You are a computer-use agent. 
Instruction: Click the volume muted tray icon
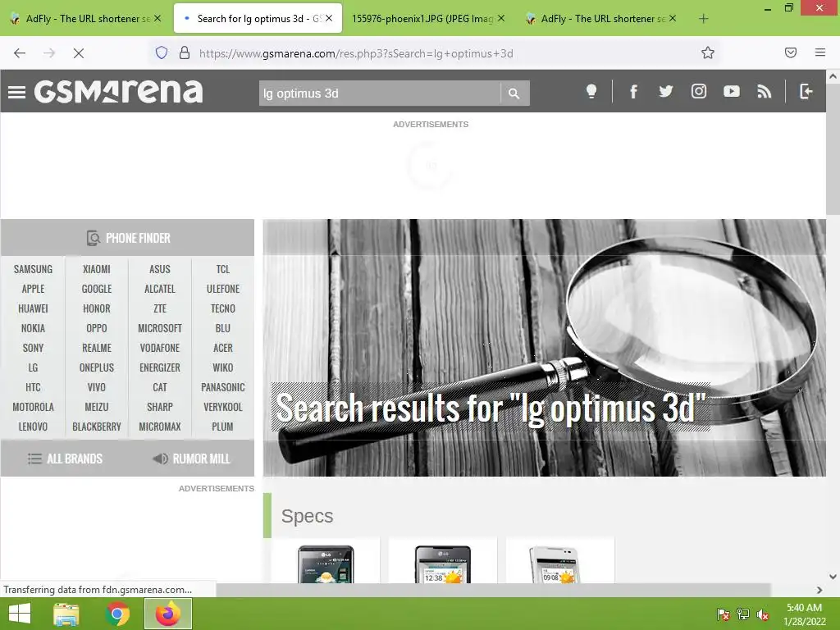764,614
